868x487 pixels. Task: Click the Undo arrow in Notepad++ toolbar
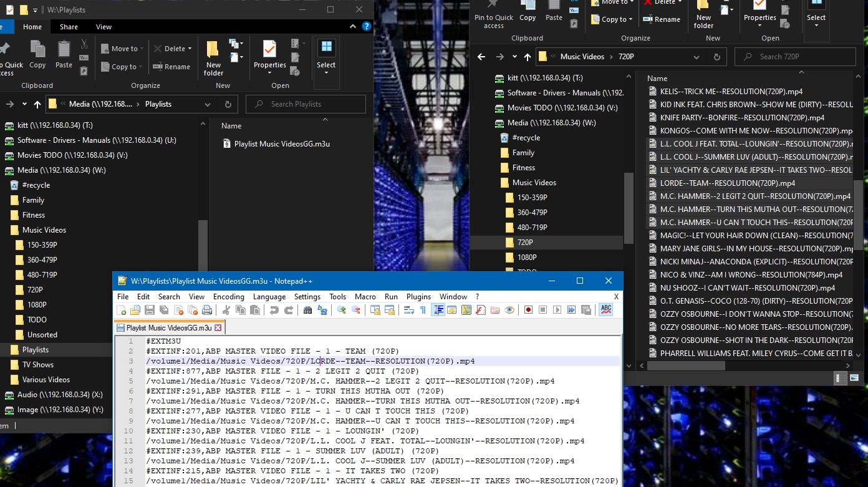[x=274, y=310]
